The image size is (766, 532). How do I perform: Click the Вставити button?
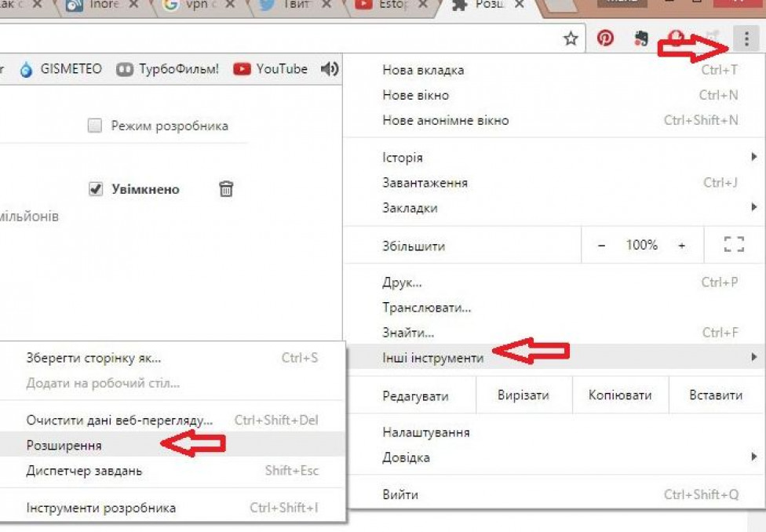coord(716,395)
